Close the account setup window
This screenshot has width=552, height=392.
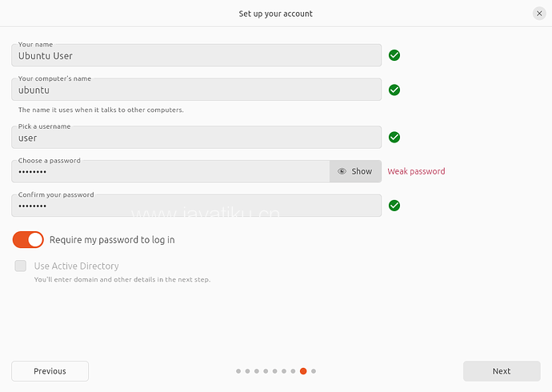tap(539, 14)
